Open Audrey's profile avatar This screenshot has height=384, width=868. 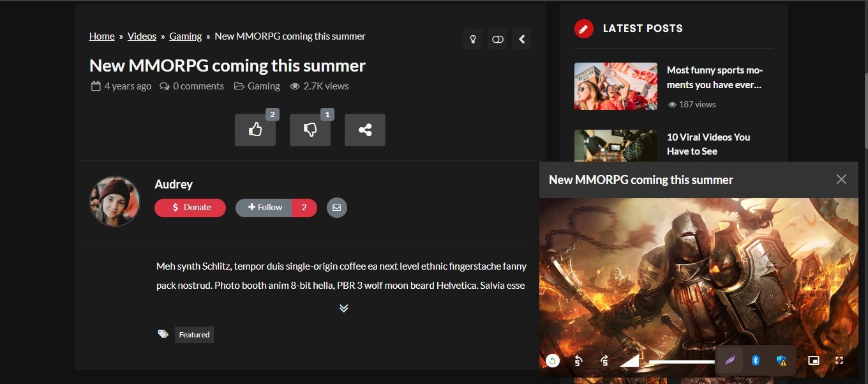tap(115, 201)
